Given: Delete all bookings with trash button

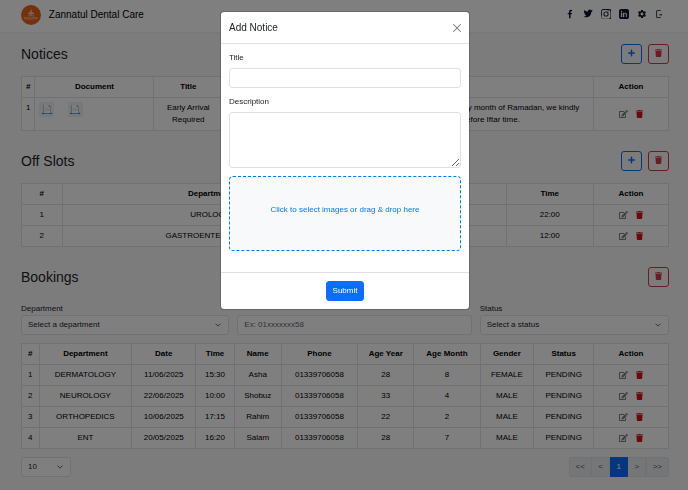Looking at the screenshot, I should (658, 277).
